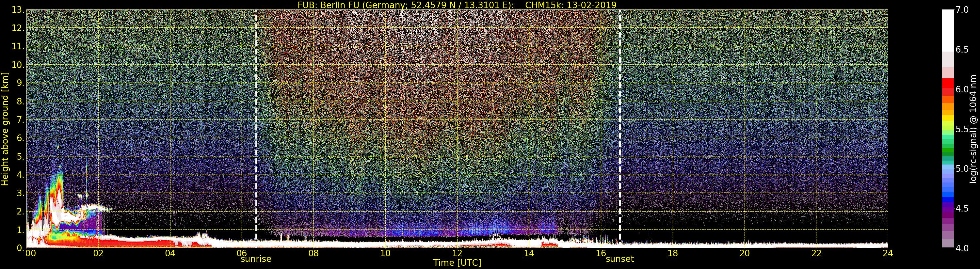Click the time tick label '24'
Screen dimensions: 980x269
[888, 253]
